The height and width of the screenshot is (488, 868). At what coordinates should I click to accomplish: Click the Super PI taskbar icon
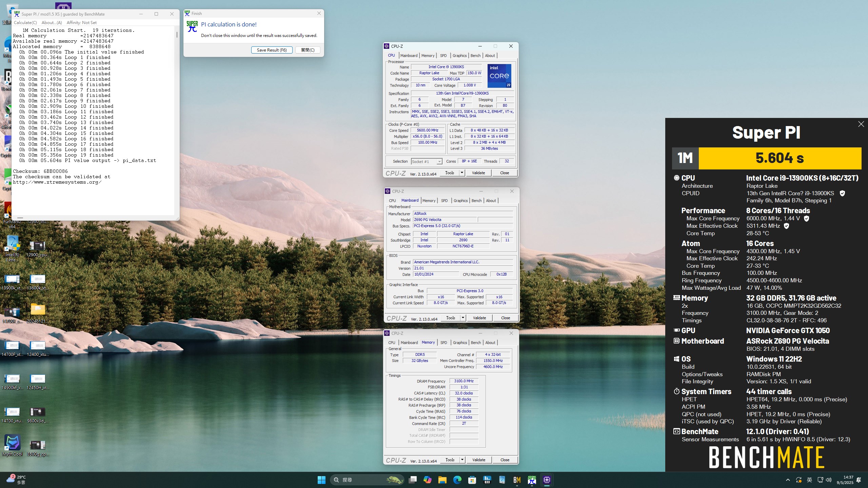(532, 480)
